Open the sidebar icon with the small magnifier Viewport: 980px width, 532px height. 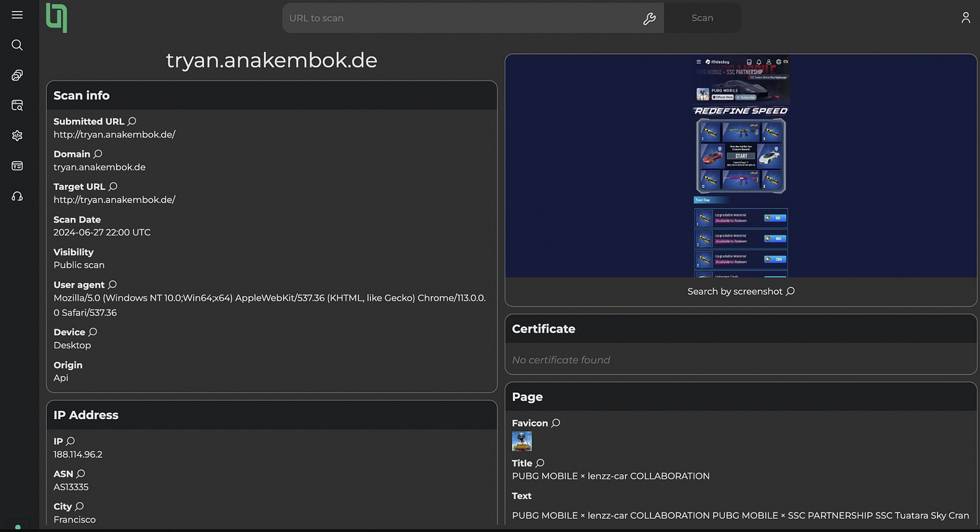[x=17, y=106]
